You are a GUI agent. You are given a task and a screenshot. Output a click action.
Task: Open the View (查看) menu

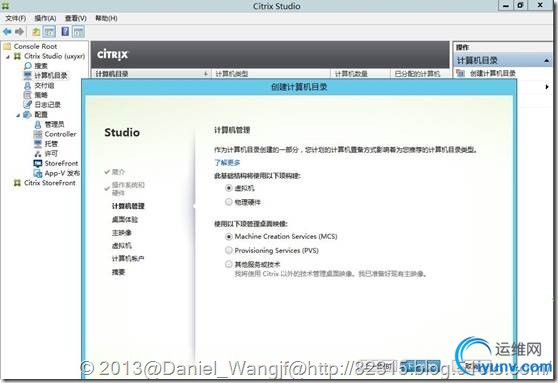click(75, 18)
